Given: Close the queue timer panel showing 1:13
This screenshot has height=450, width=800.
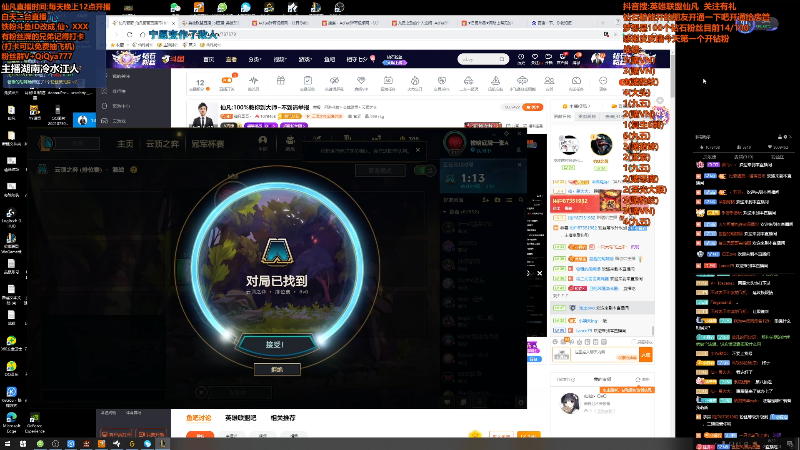Looking at the screenshot, I should point(519,164).
